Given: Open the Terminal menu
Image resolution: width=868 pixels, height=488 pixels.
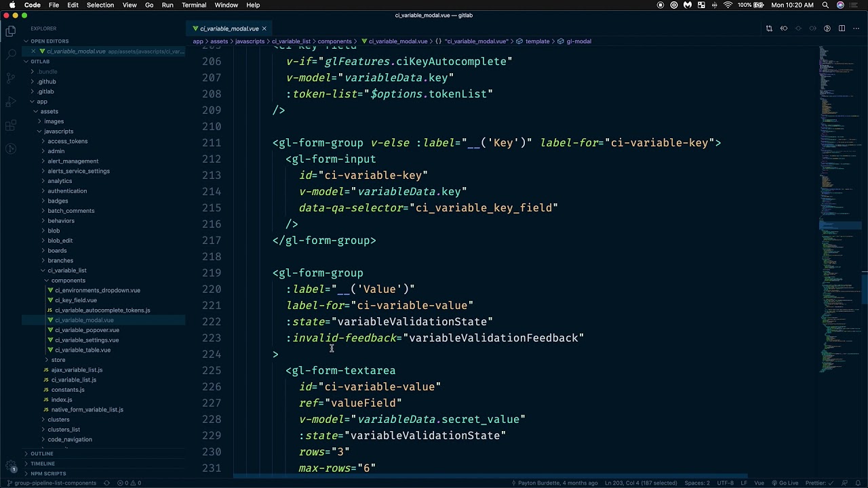Looking at the screenshot, I should point(194,5).
